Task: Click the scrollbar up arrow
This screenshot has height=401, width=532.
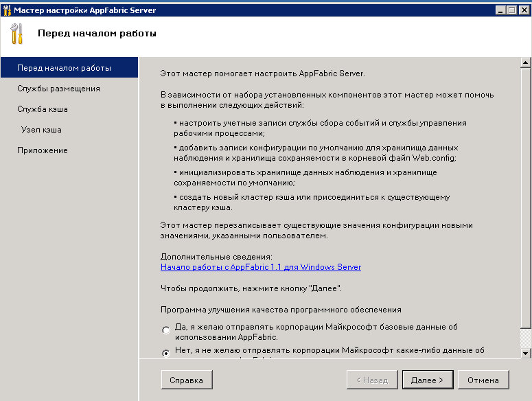Action: [526, 63]
